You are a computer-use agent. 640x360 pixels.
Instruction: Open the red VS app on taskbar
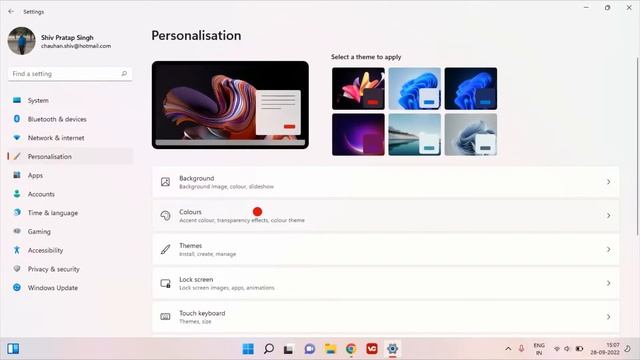[x=372, y=349]
